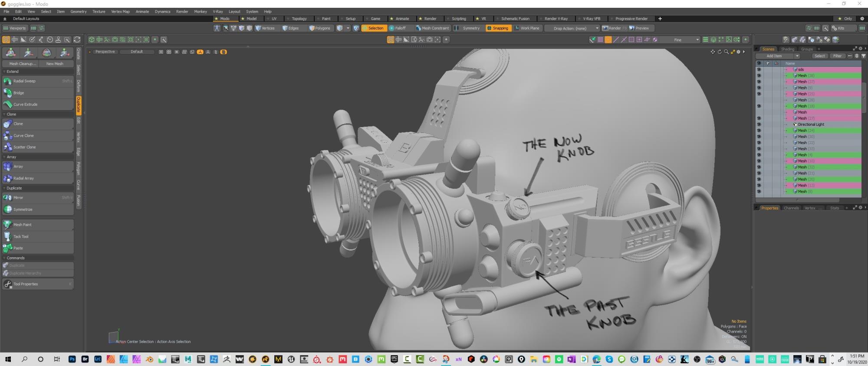Open the Mesh Constraint options

pos(432,28)
